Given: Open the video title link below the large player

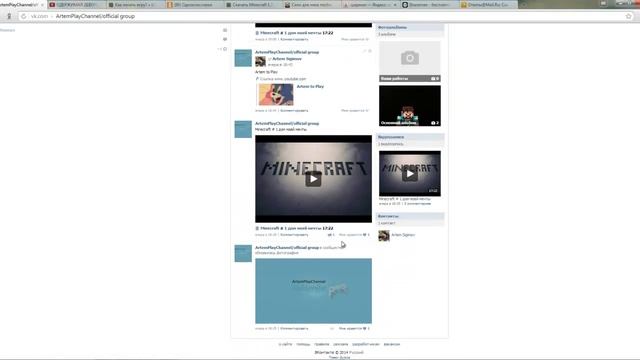Looking at the screenshot, I should (x=297, y=228).
